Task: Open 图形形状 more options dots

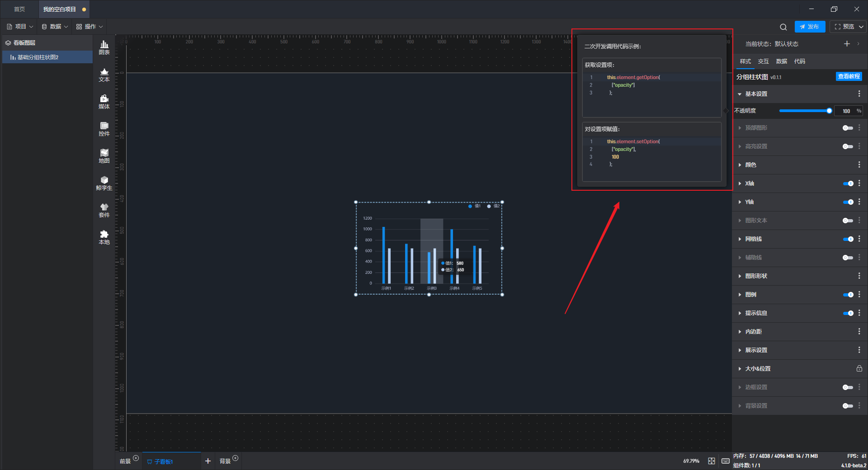Action: click(x=859, y=276)
